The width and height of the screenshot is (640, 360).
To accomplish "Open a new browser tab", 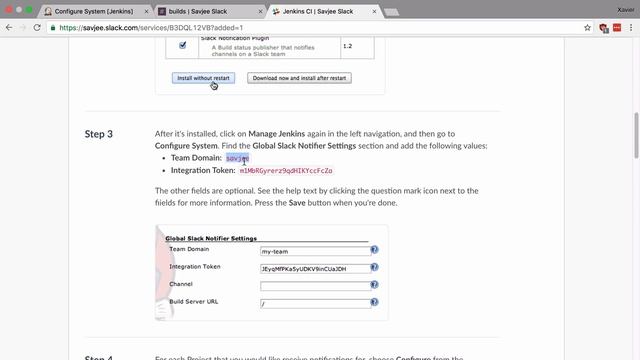I will click(391, 12).
